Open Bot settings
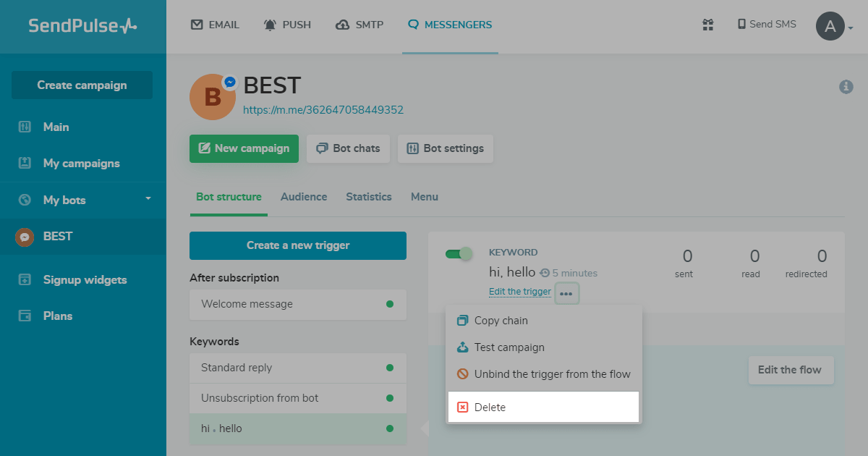This screenshot has height=456, width=868. (x=446, y=148)
